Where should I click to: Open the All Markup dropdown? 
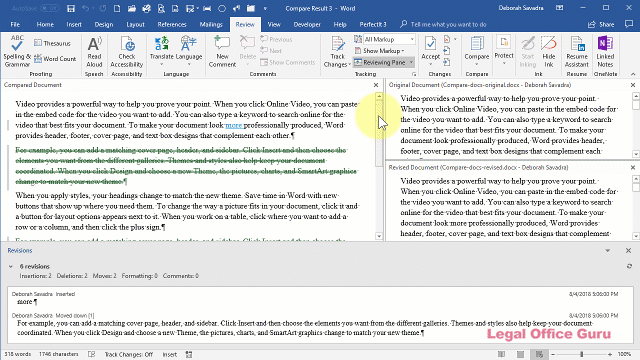click(x=389, y=39)
